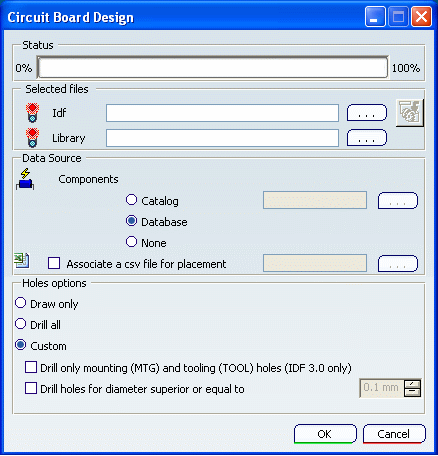Viewport: 438px width, 456px height.
Task: Enable Associate a csv file for placement
Action: pos(54,263)
